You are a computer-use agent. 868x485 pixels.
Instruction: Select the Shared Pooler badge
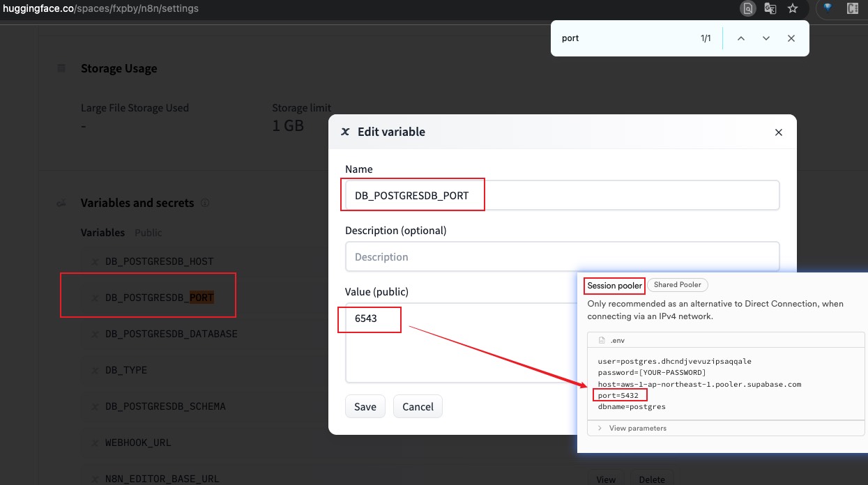(678, 285)
